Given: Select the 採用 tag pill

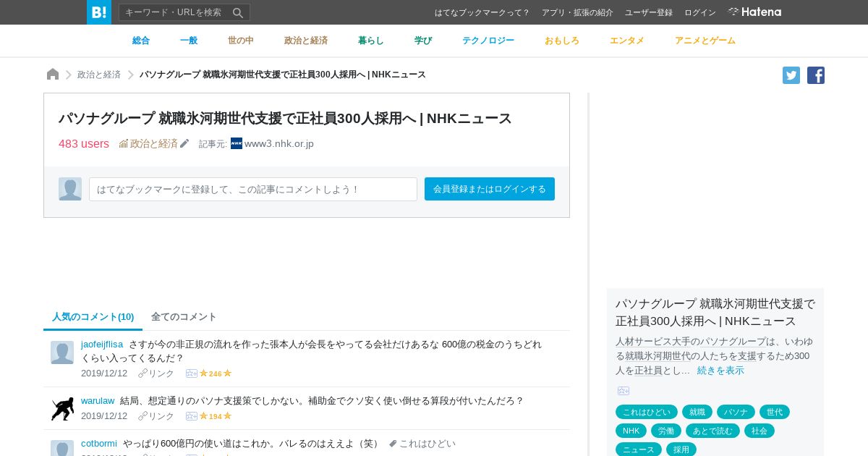Looking at the screenshot, I should tap(681, 449).
